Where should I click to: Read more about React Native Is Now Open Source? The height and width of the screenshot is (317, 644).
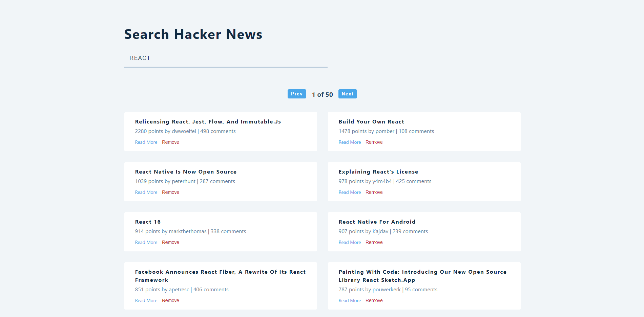tap(146, 193)
